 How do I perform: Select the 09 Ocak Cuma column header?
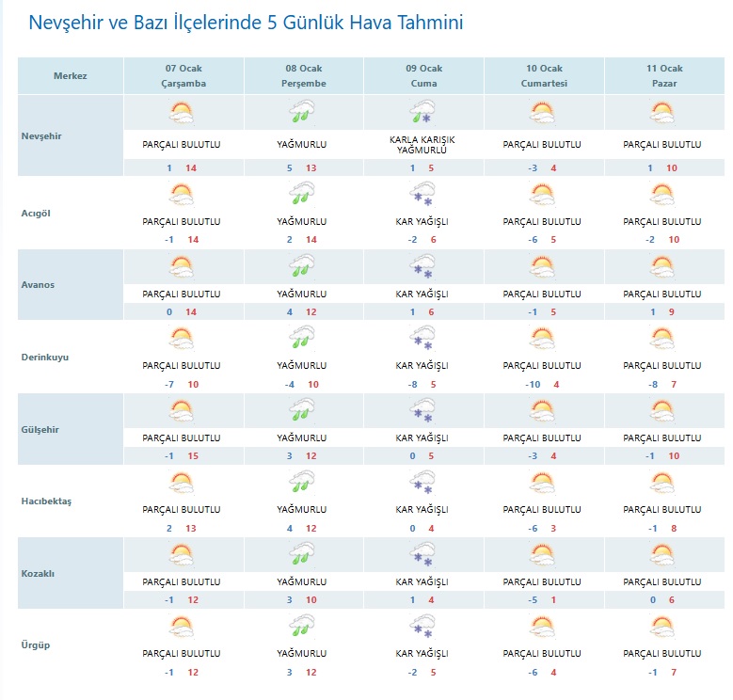pyautogui.click(x=423, y=75)
